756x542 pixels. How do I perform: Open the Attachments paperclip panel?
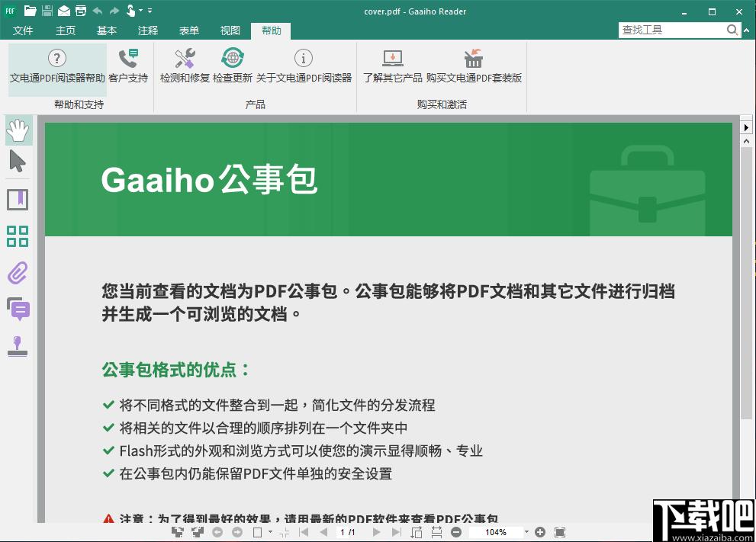[x=18, y=273]
